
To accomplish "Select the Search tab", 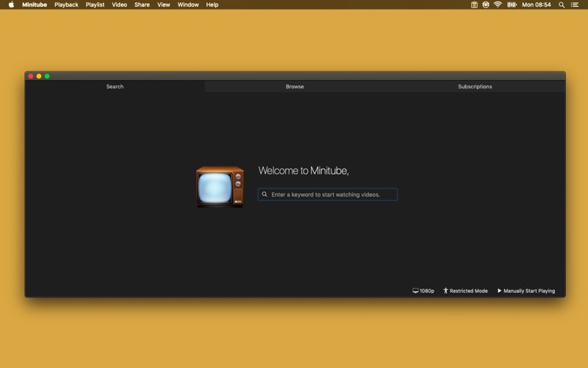I will point(115,87).
